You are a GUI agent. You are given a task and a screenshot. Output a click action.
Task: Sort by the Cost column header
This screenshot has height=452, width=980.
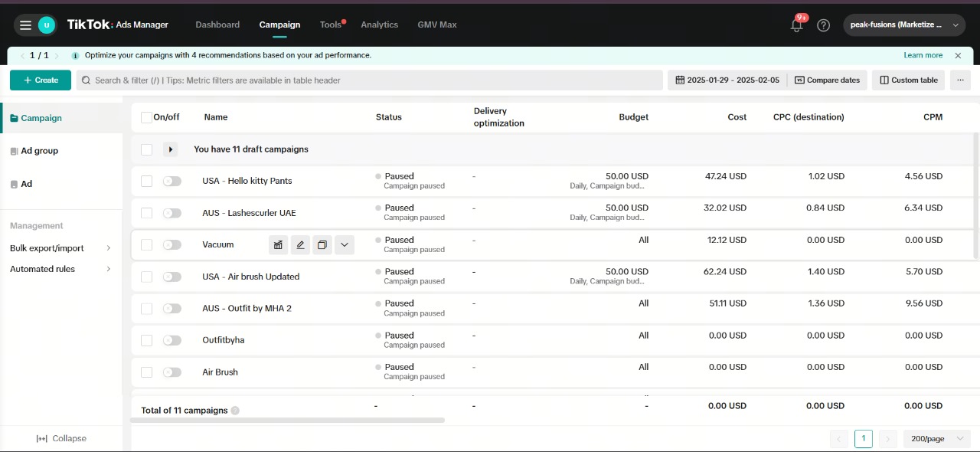pos(737,117)
